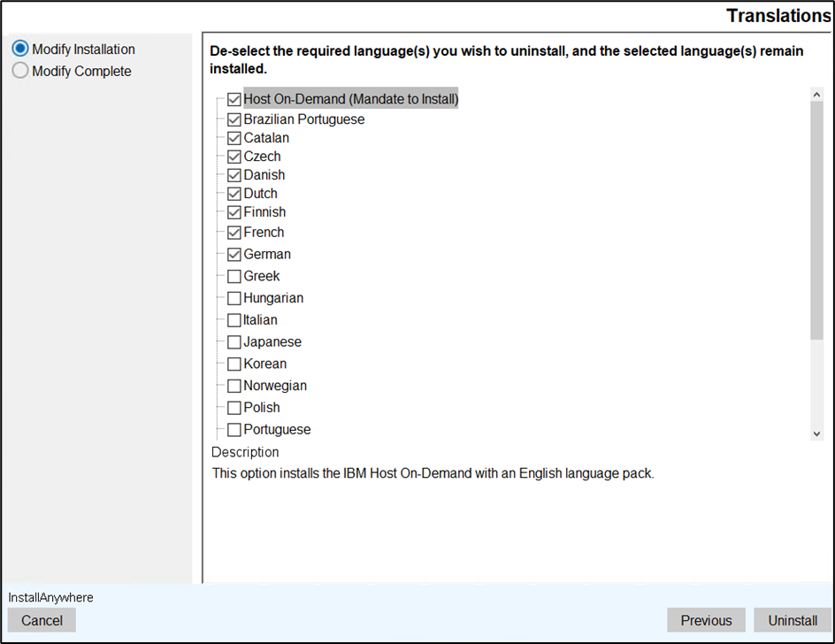Viewport: 835px width, 644px height.
Task: Deselect the Catalan language checkbox
Action: [234, 138]
